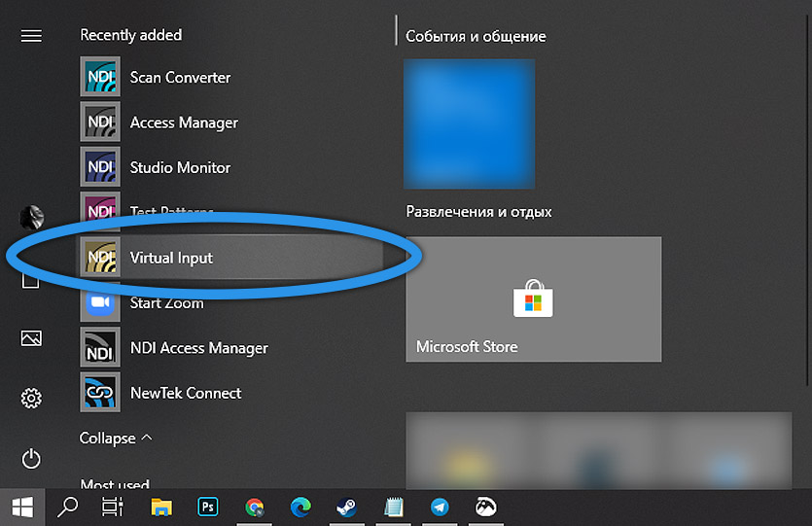Launch Photoshop from the taskbar
This screenshot has height=526, width=812.
pyautogui.click(x=208, y=507)
